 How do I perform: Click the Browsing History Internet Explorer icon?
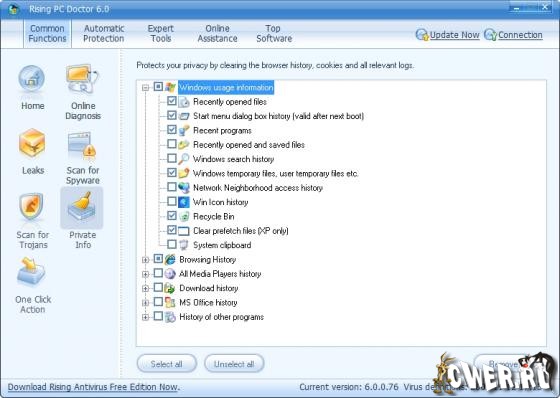pos(170,260)
